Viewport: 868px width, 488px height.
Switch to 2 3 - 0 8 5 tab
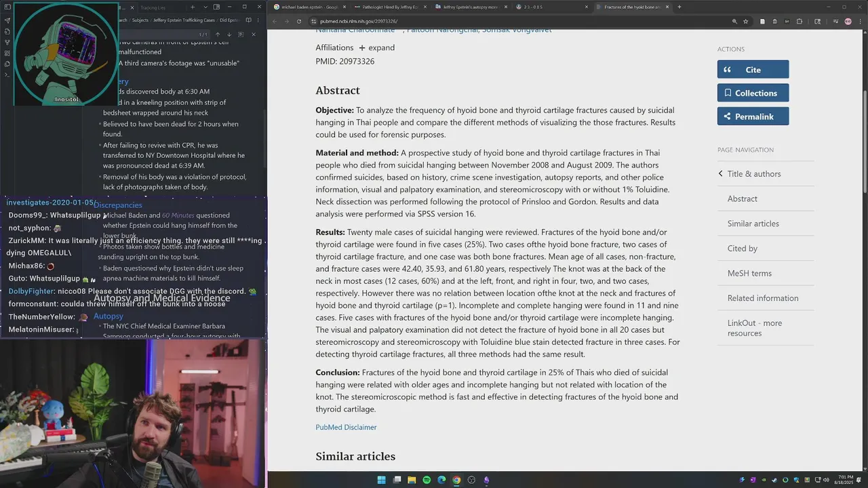coord(551,7)
